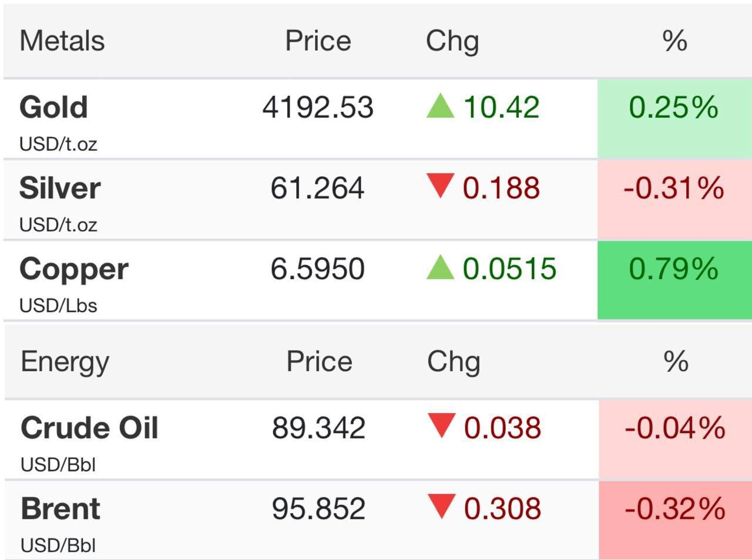Click Brent's red -0.32% cell
This screenshot has width=752, height=560.
tap(675, 520)
